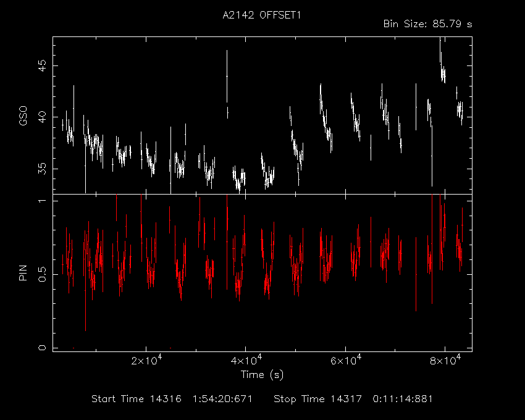Click the GSO axis tick label '45'
Screen dimensions: 525x420
(x=43, y=65)
